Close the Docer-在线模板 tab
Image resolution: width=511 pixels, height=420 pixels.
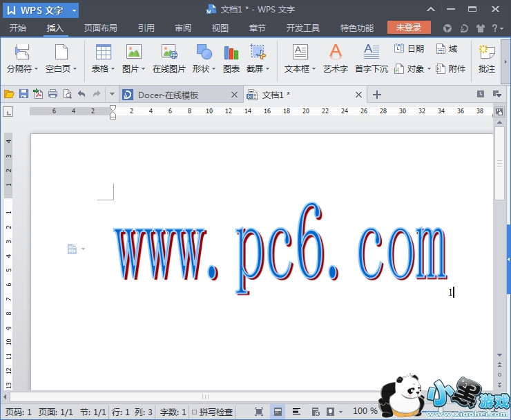(234, 95)
